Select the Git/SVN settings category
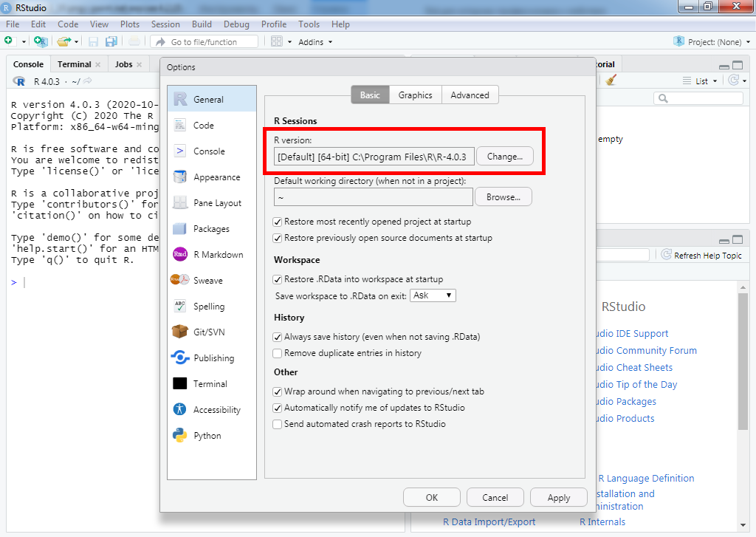The width and height of the screenshot is (756, 537). pos(209,332)
